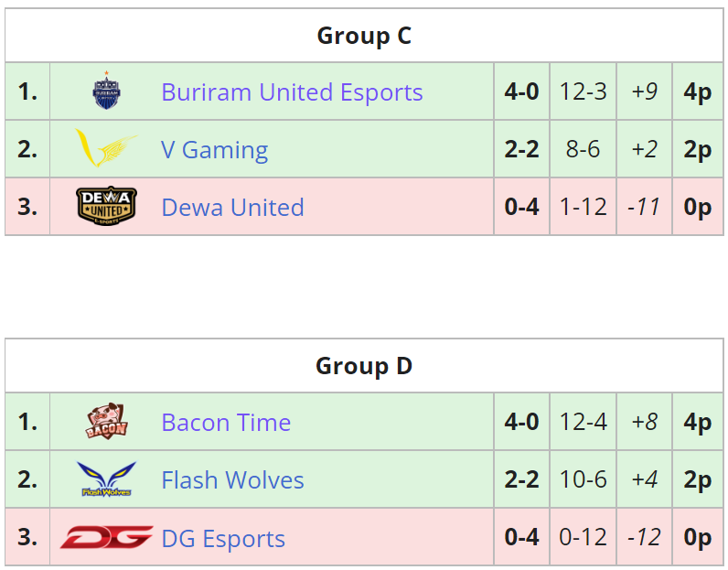This screenshot has width=728, height=570.
Task: Open the Buriram United Esports team link
Action: [292, 92]
